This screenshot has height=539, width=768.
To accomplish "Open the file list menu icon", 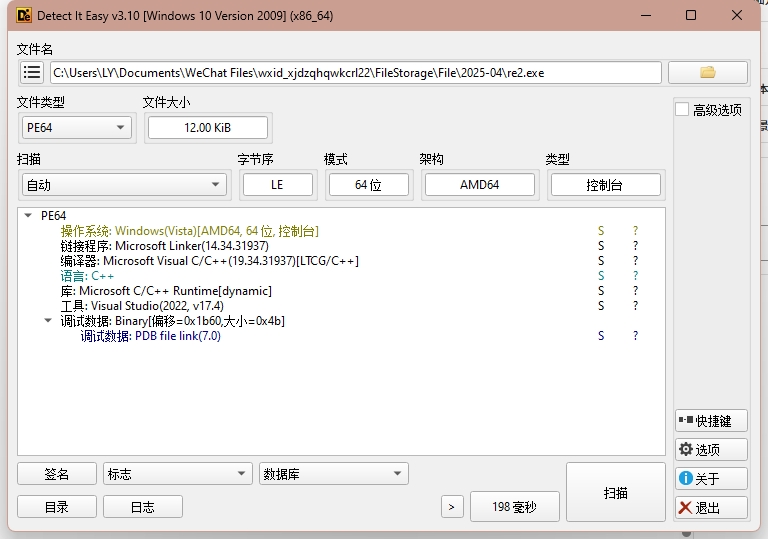I will tap(32, 73).
